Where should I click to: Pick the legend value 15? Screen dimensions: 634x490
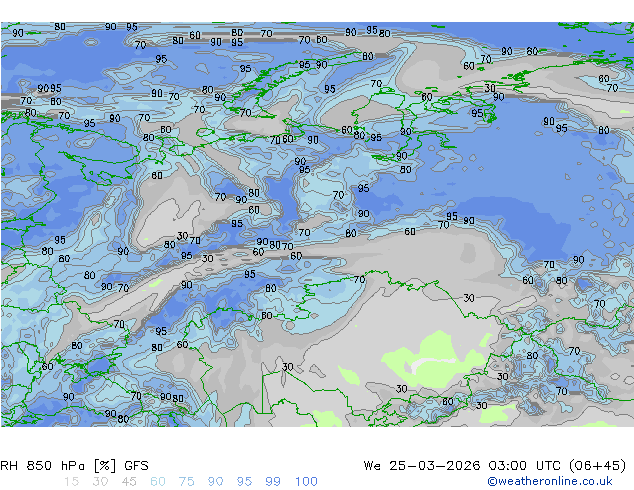(71, 482)
